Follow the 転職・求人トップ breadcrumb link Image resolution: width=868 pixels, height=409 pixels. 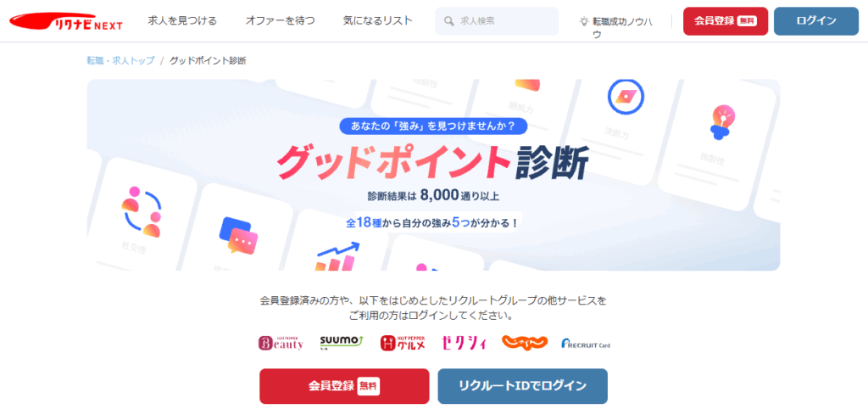pos(120,60)
